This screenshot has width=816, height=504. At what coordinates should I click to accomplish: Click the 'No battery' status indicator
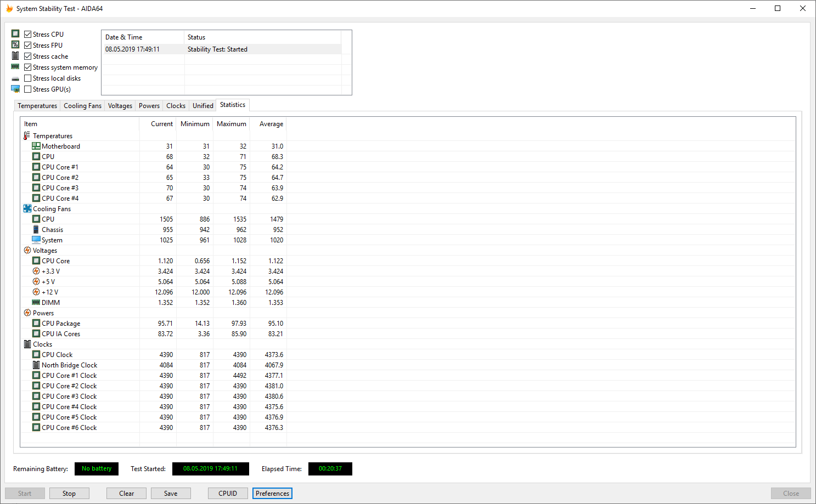pyautogui.click(x=97, y=469)
